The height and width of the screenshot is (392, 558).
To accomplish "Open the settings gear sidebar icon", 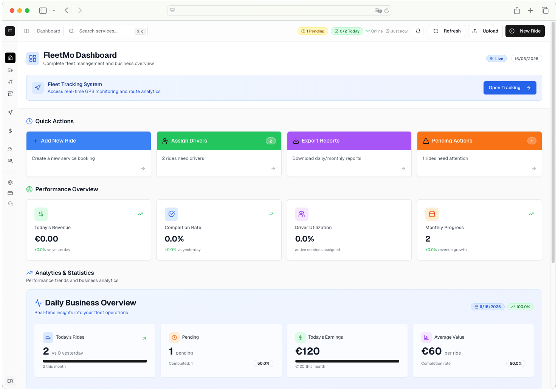I will point(10,183).
